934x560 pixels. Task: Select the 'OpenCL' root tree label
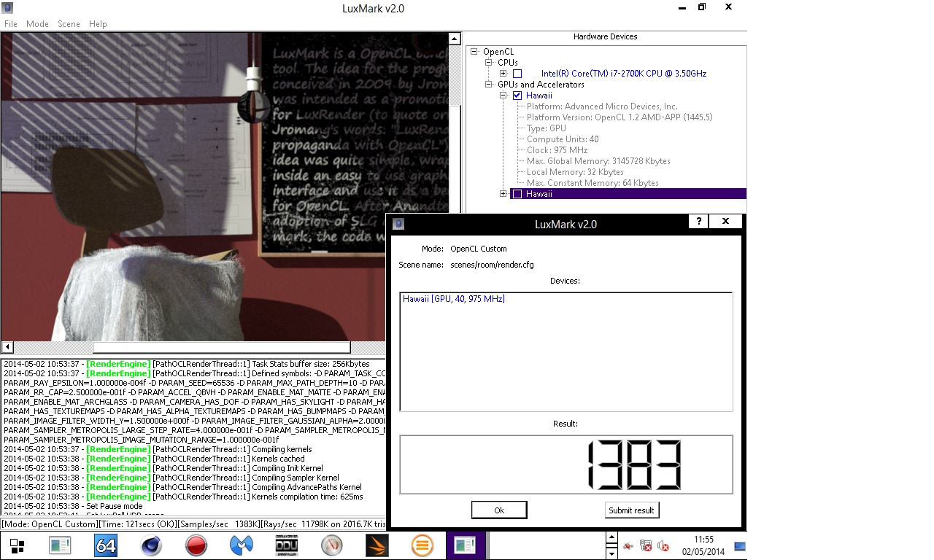(x=498, y=52)
